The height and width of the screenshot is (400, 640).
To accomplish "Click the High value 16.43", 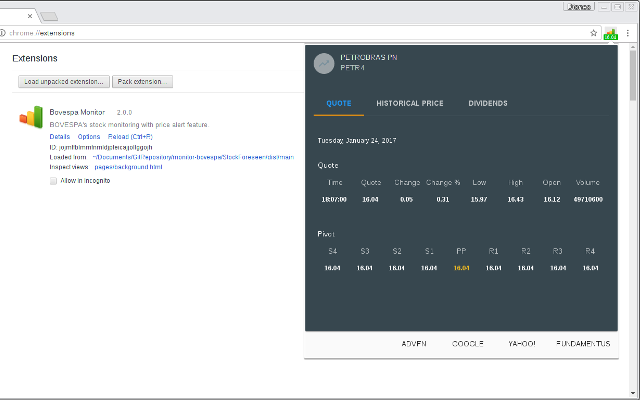I will click(x=515, y=200).
